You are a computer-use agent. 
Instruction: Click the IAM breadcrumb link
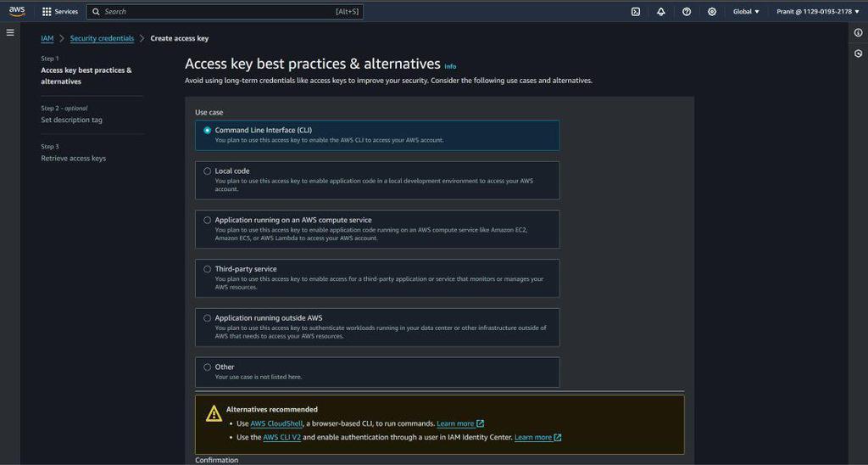point(47,39)
